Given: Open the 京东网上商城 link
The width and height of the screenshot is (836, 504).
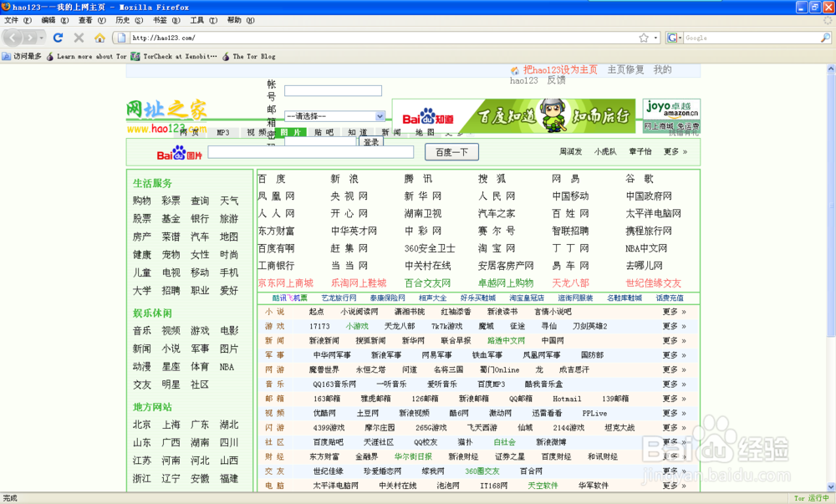Looking at the screenshot, I should click(286, 283).
